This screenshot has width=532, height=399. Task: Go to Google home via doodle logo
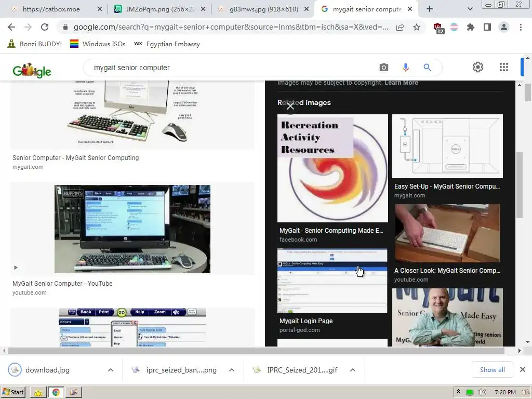pos(32,70)
